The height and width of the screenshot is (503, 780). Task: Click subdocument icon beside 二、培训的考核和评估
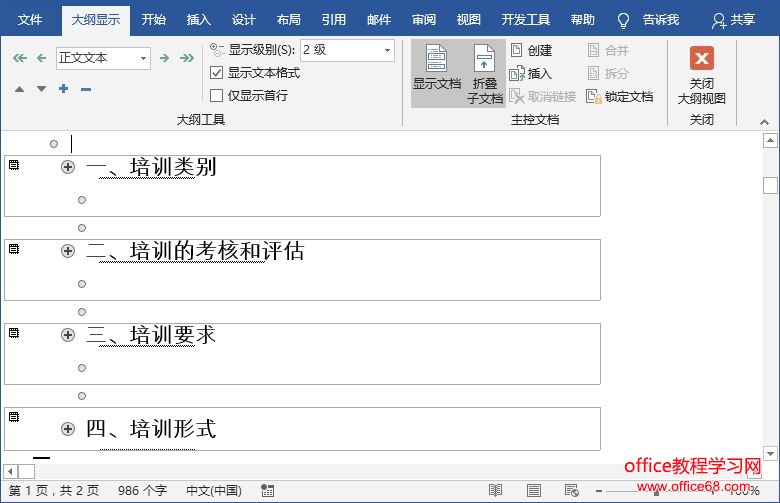click(x=14, y=249)
